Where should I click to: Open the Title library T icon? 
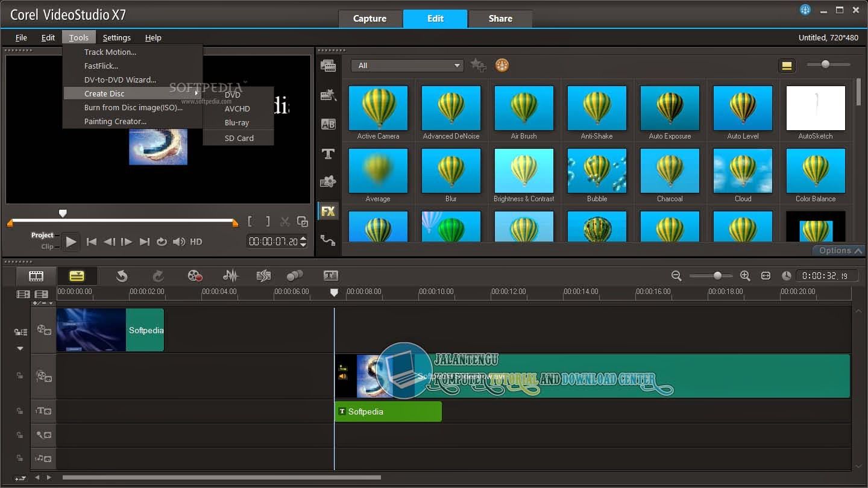coord(328,154)
